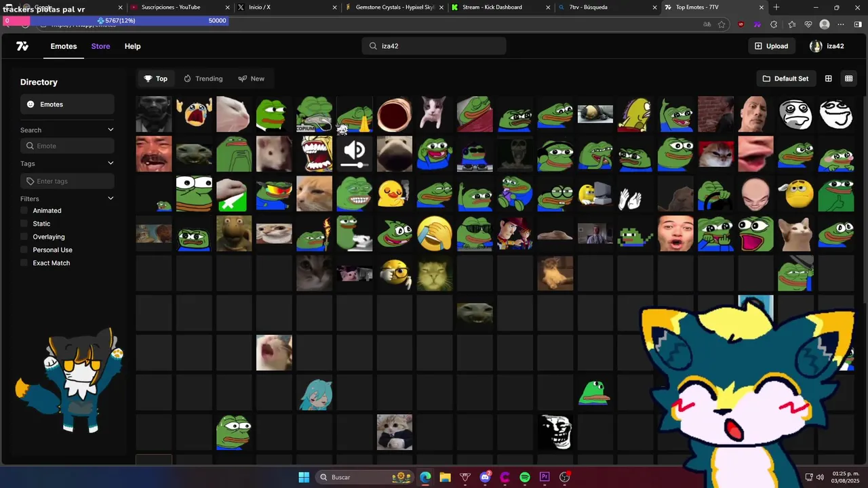Open the Default Set dropdown
Image resolution: width=868 pixels, height=488 pixels.
click(x=786, y=79)
